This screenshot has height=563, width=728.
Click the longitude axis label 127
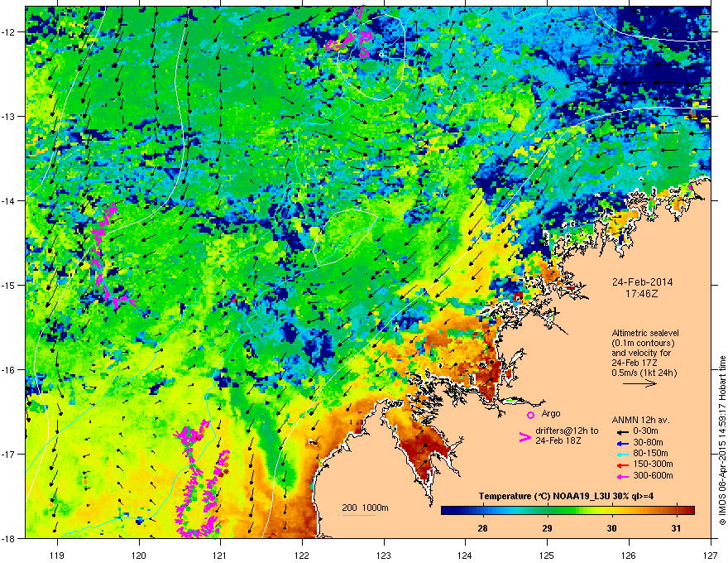711,555
